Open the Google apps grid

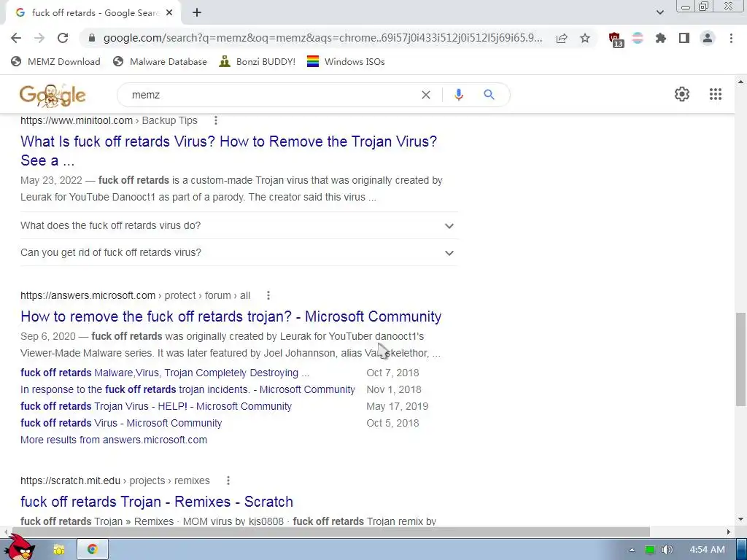click(716, 94)
